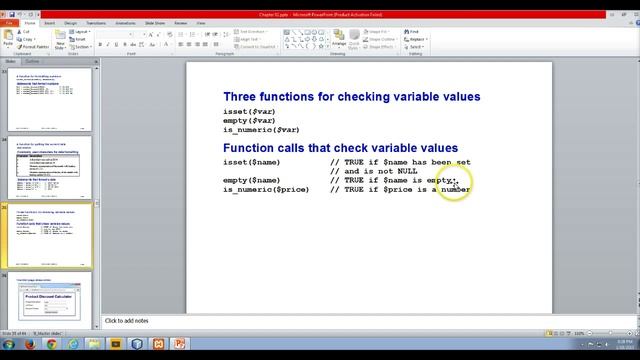
Task: Open the file explorer folder in taskbar
Action: click(x=94, y=344)
